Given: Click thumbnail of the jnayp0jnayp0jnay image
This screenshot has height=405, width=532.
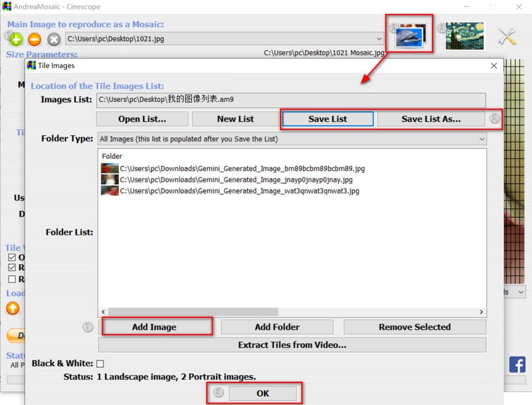Looking at the screenshot, I should [110, 180].
